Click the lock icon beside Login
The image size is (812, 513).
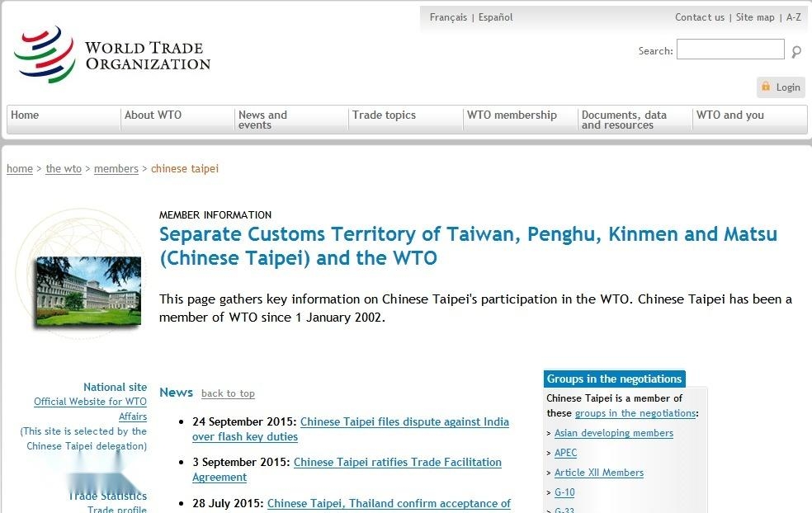[766, 87]
